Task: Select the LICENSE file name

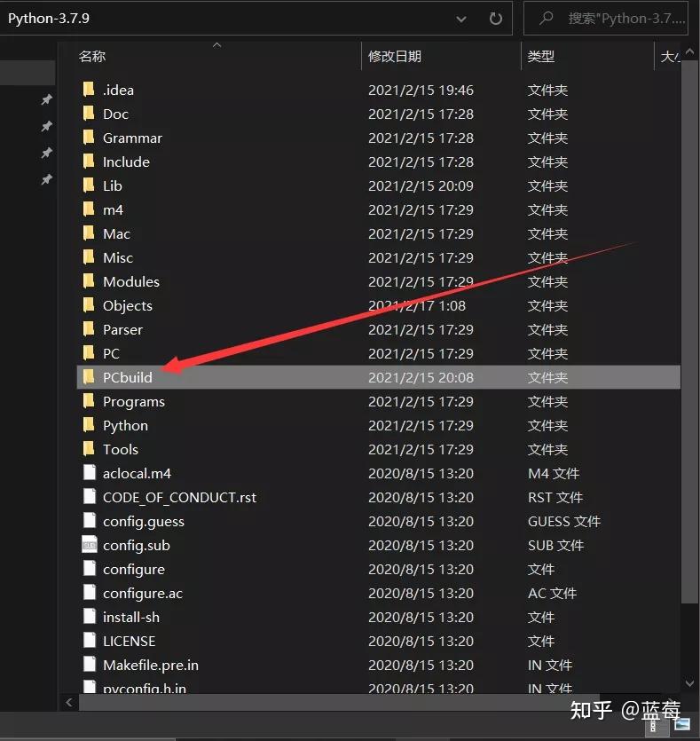Action: tap(129, 641)
